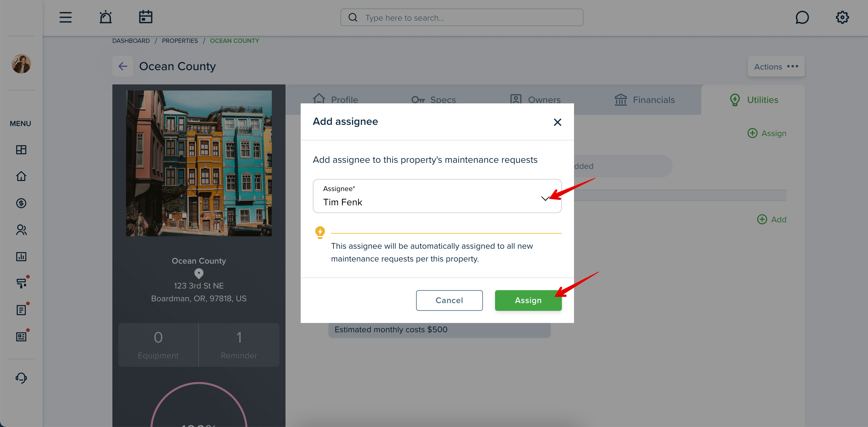This screenshot has width=868, height=427.
Task: Click the Ocean County property photo
Action: click(199, 163)
